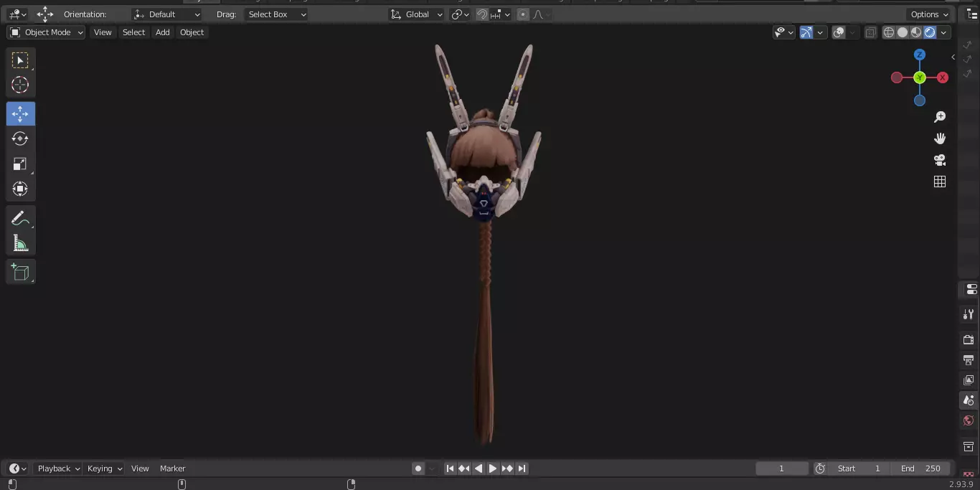Viewport: 980px width, 490px height.
Task: Open the Scene properties tab
Action: [969, 400]
